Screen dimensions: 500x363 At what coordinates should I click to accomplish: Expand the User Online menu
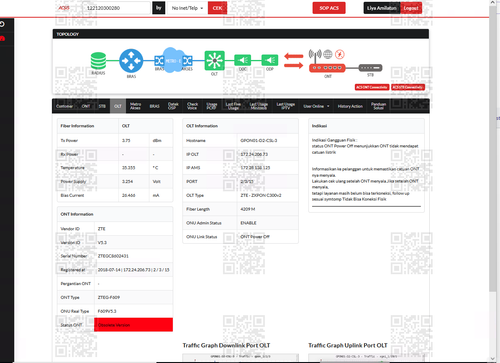click(x=316, y=106)
